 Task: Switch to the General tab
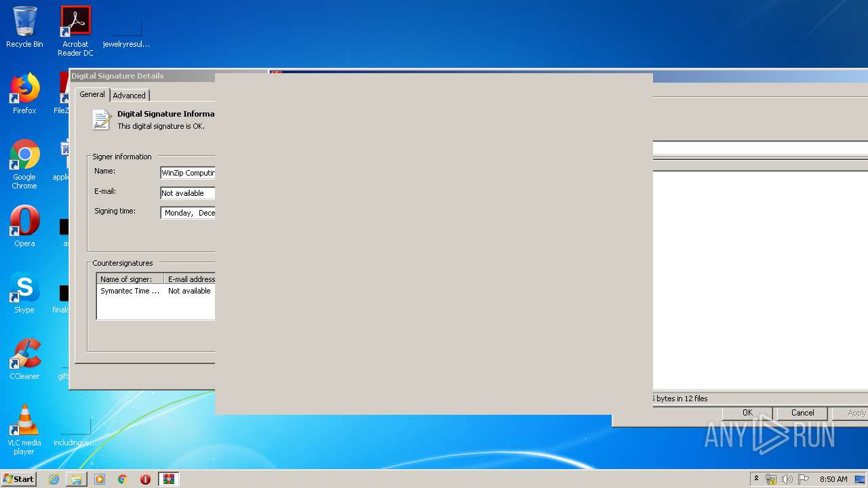pyautogui.click(x=92, y=94)
